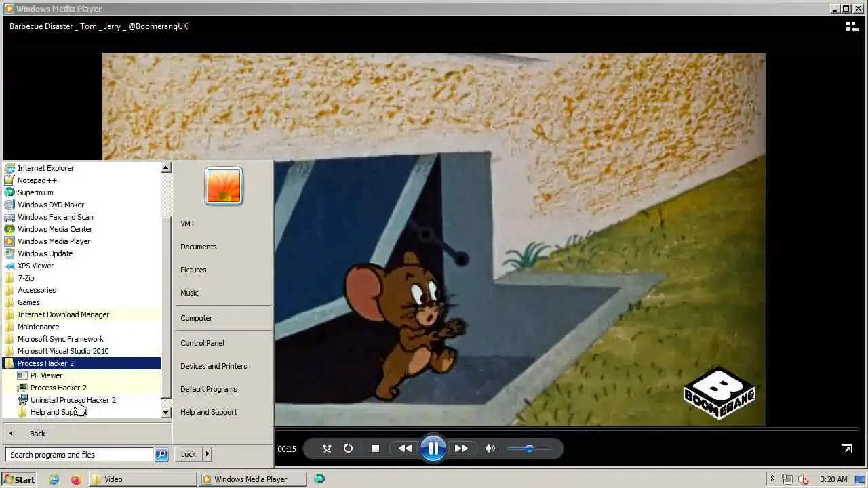Click the user account picture

coord(224,186)
